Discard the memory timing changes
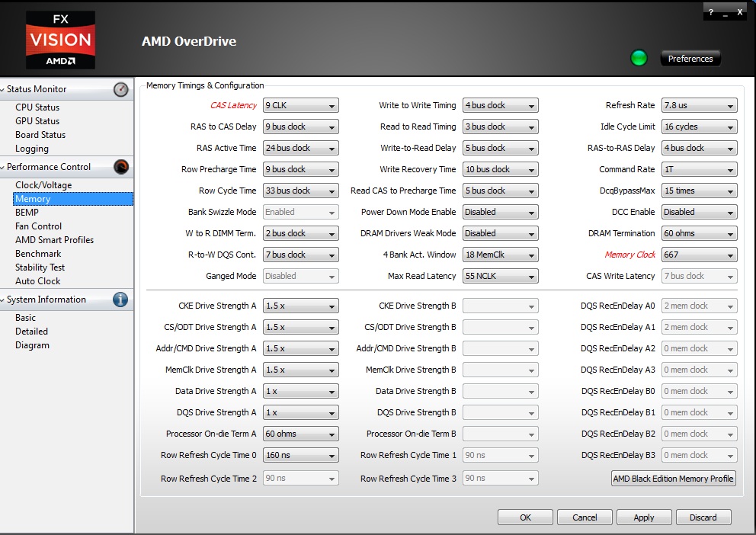The width and height of the screenshot is (756, 535). [x=703, y=517]
